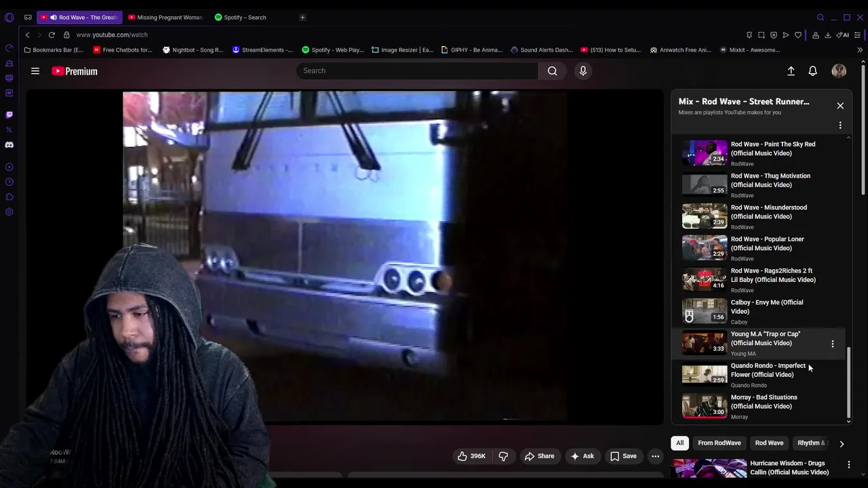
Task: Dislike the video with thumbs down
Action: [503, 456]
